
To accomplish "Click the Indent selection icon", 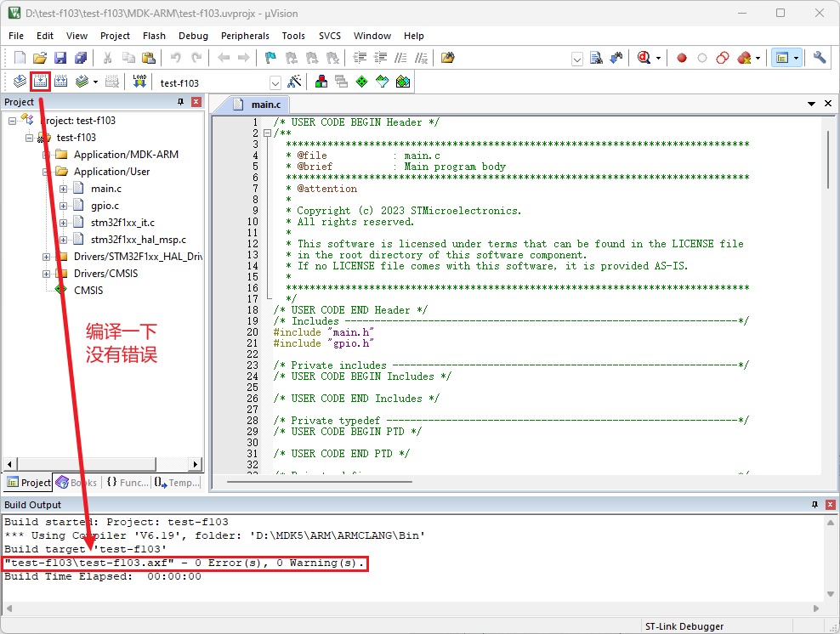I will point(360,58).
